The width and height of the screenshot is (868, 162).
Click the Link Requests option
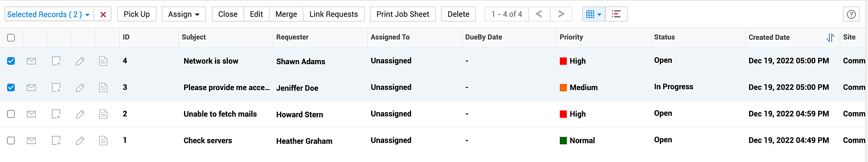pos(333,14)
